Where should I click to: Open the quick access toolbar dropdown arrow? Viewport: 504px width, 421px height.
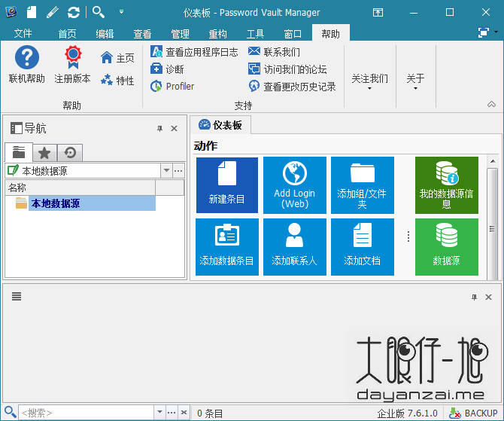coord(122,12)
